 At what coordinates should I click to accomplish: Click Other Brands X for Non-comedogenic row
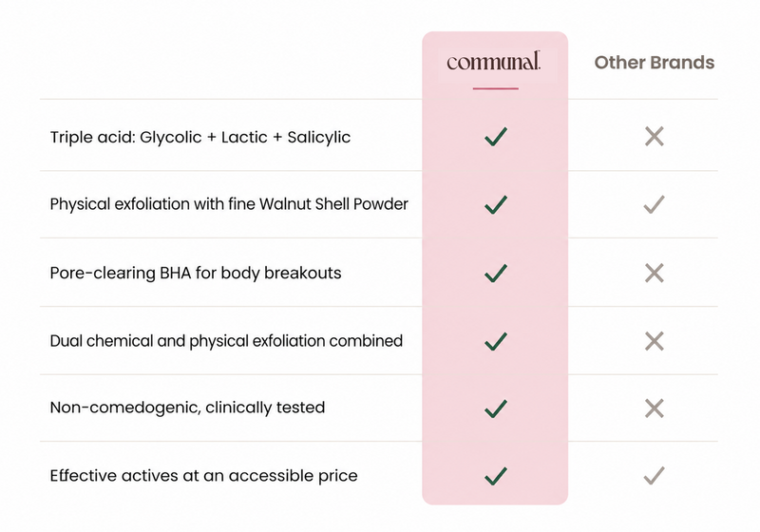[655, 408]
